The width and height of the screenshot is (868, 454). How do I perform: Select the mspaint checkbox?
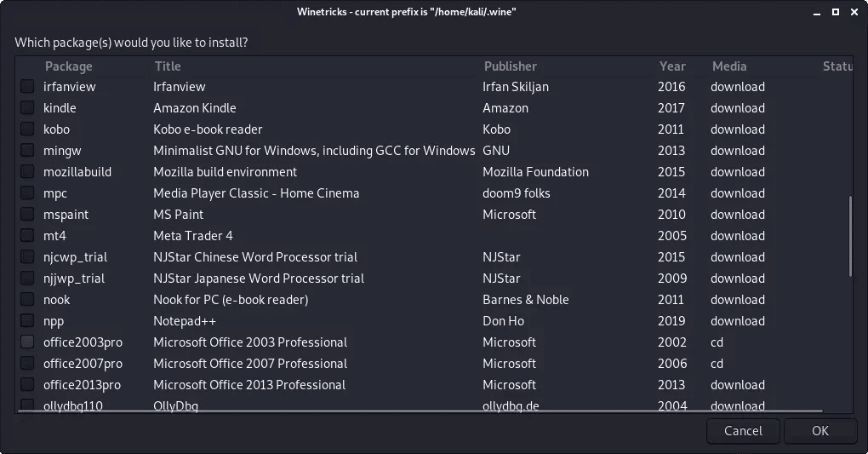(28, 215)
